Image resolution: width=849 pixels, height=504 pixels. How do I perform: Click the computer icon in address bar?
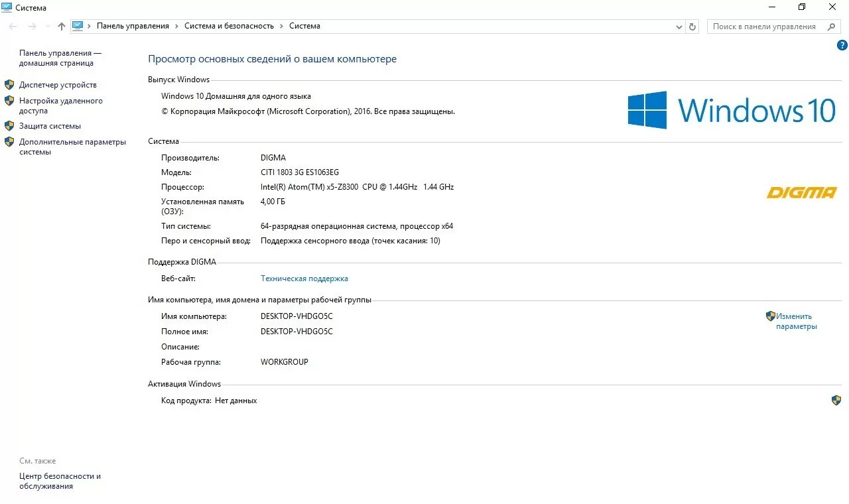(x=78, y=26)
